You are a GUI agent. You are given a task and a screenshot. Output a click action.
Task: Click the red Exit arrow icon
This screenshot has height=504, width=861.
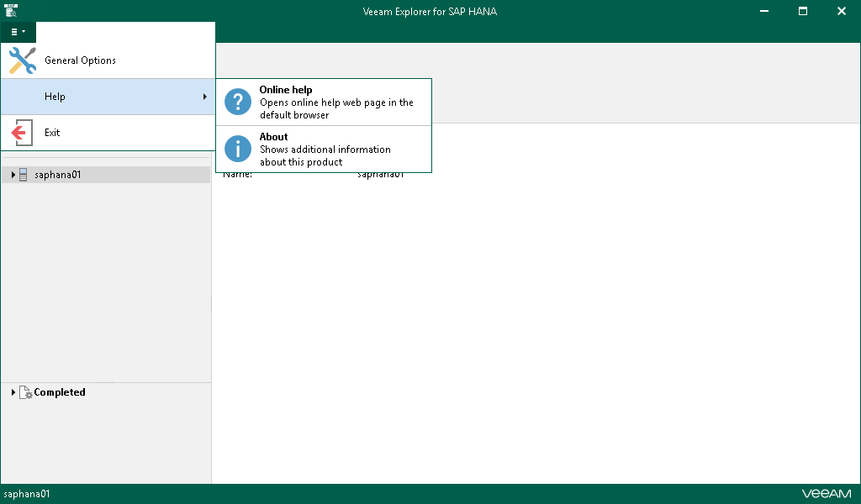click(22, 133)
